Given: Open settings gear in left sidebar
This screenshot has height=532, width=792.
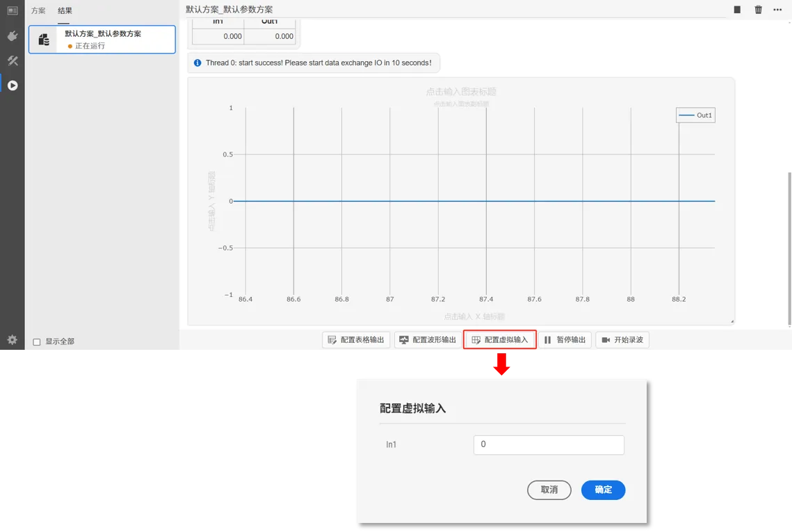Looking at the screenshot, I should pos(12,340).
